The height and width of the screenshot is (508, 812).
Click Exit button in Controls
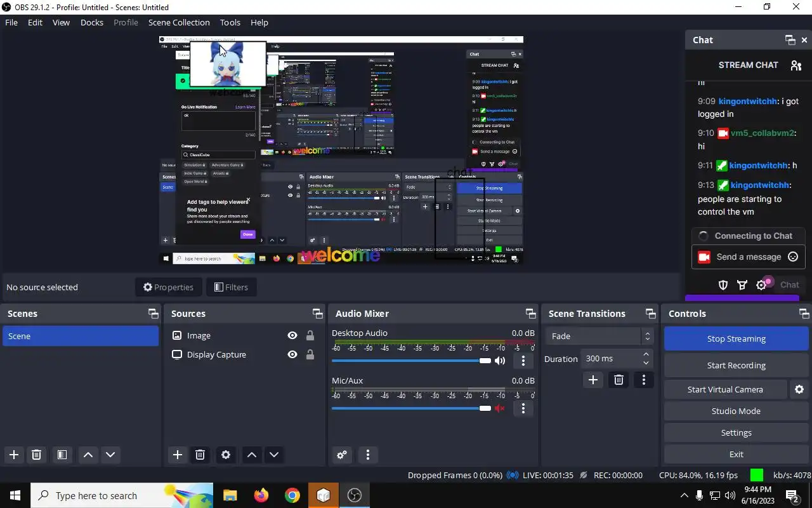click(736, 454)
